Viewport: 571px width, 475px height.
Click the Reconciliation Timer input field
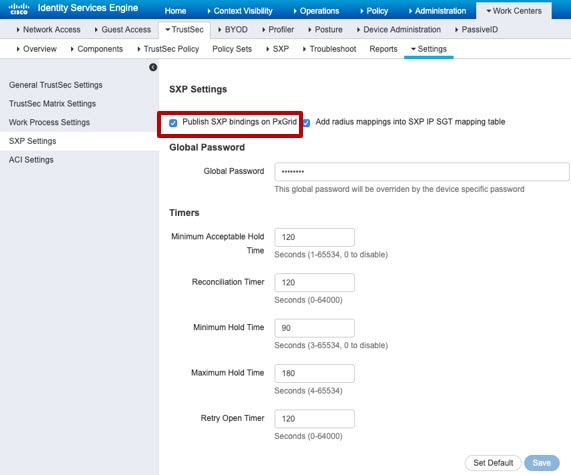click(314, 282)
